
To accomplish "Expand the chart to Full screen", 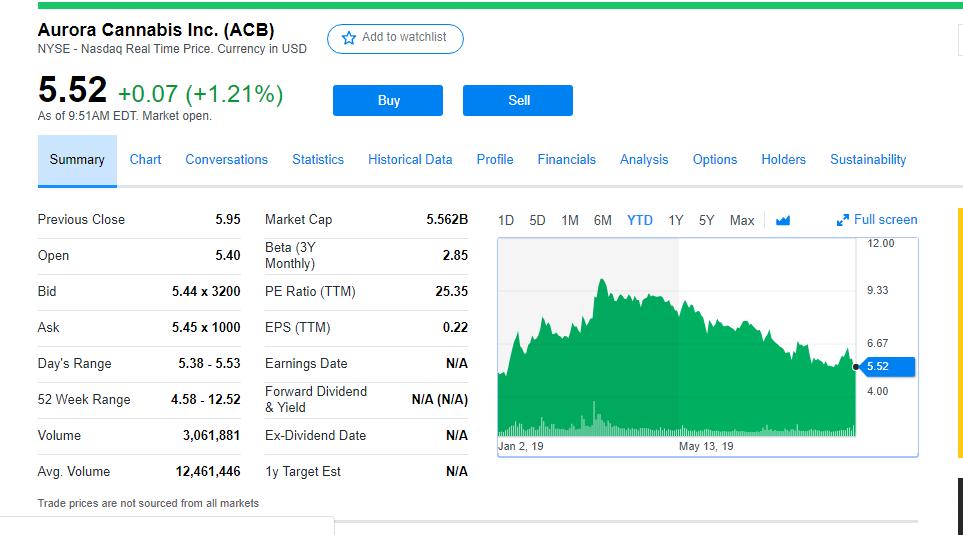I will pos(877,220).
